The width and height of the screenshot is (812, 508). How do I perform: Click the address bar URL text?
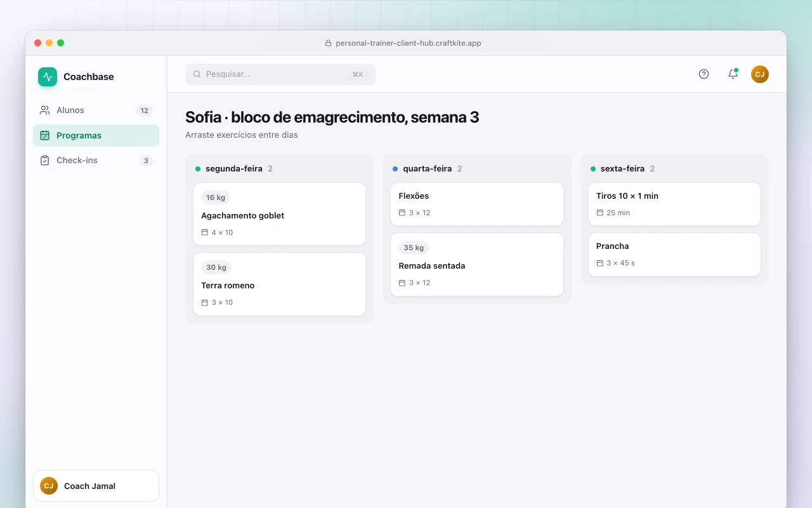point(408,43)
